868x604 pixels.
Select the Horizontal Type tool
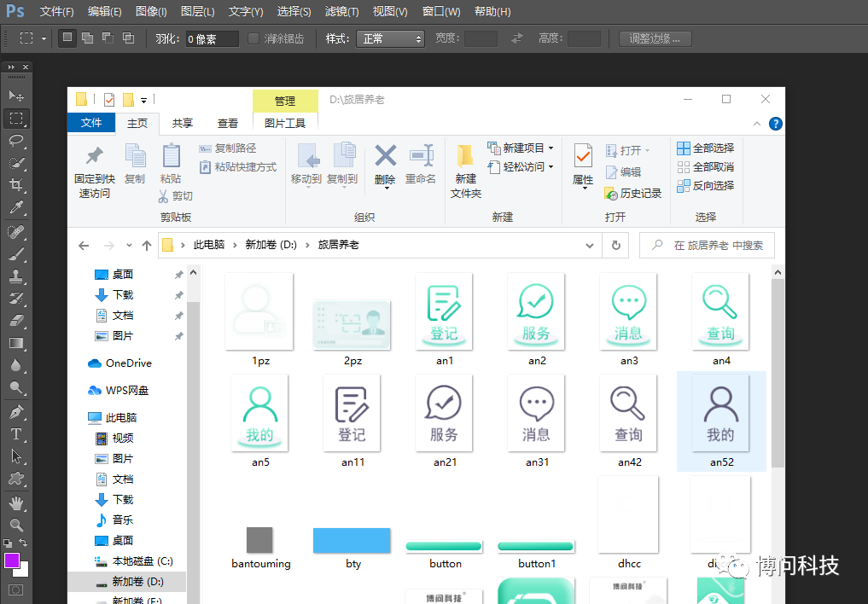click(16, 434)
